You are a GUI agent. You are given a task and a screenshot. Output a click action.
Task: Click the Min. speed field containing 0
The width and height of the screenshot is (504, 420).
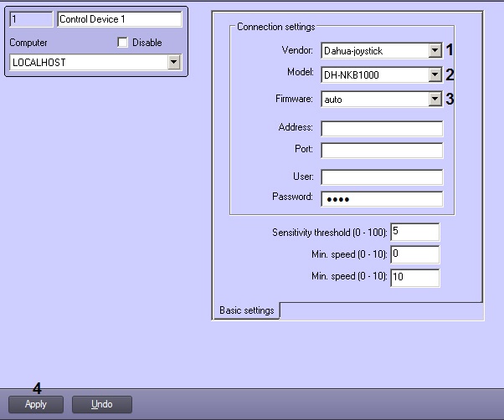tap(414, 254)
